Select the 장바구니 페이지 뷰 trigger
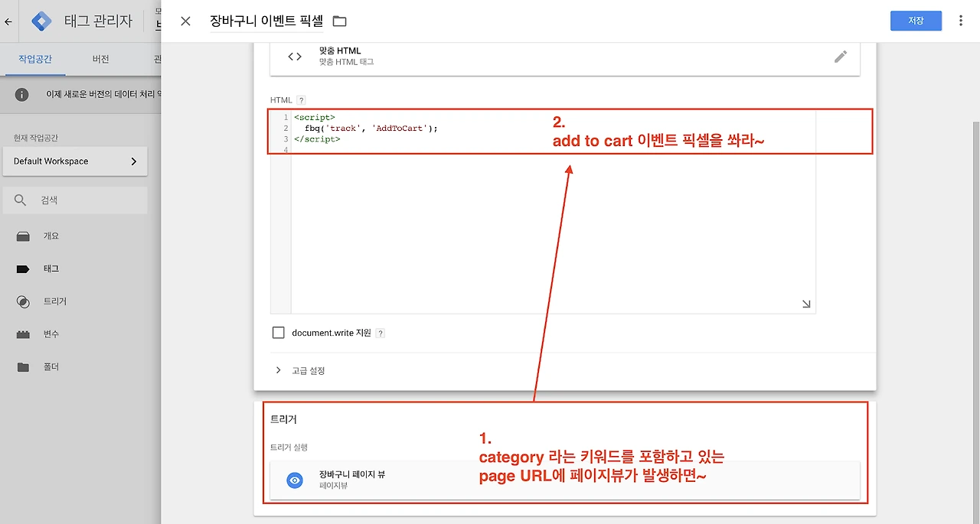Image resolution: width=980 pixels, height=524 pixels. (x=565, y=480)
